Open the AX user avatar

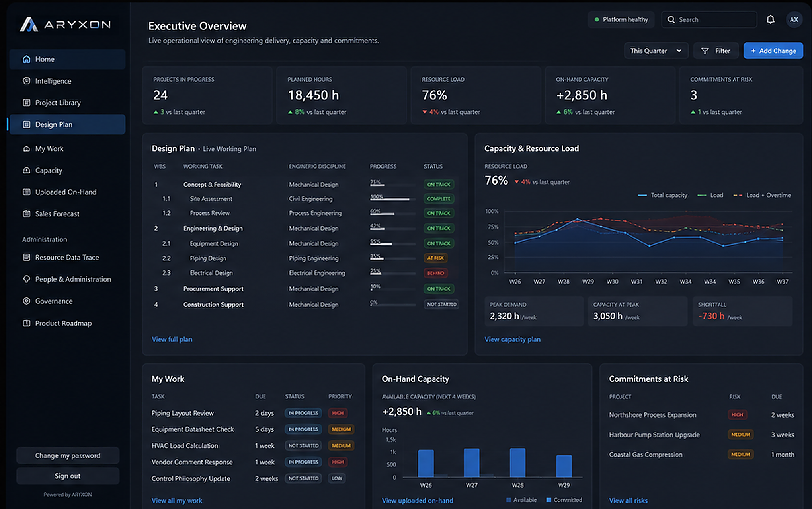(x=794, y=19)
